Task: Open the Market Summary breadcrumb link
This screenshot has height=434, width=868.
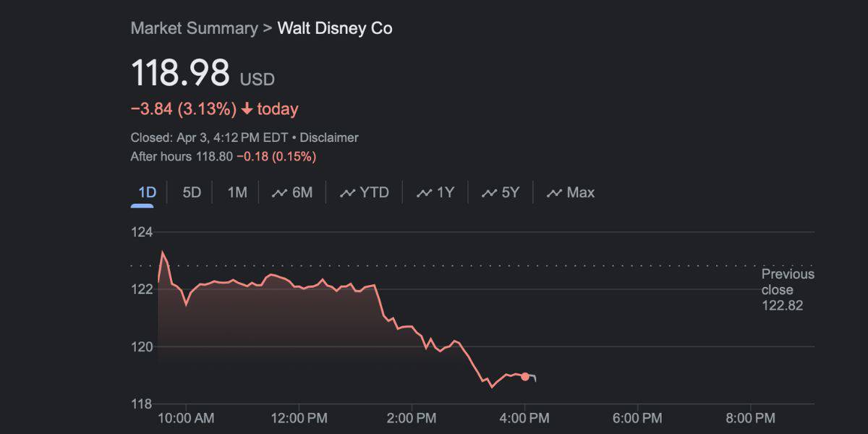Action: (x=194, y=28)
